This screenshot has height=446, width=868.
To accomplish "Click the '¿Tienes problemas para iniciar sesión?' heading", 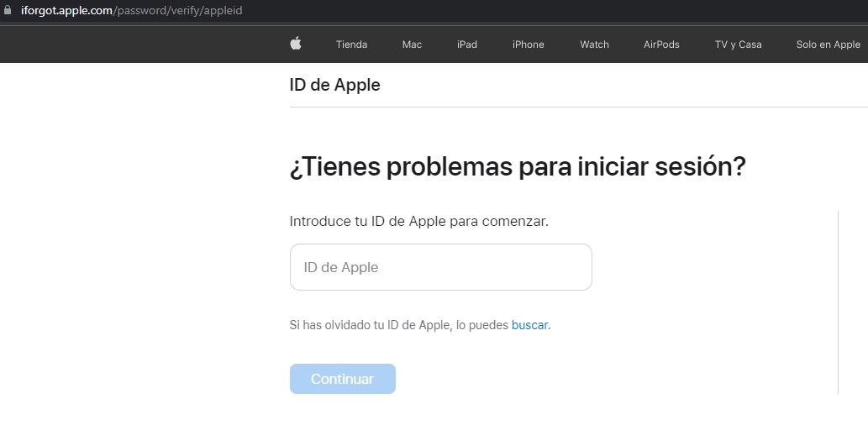I will pyautogui.click(x=517, y=166).
